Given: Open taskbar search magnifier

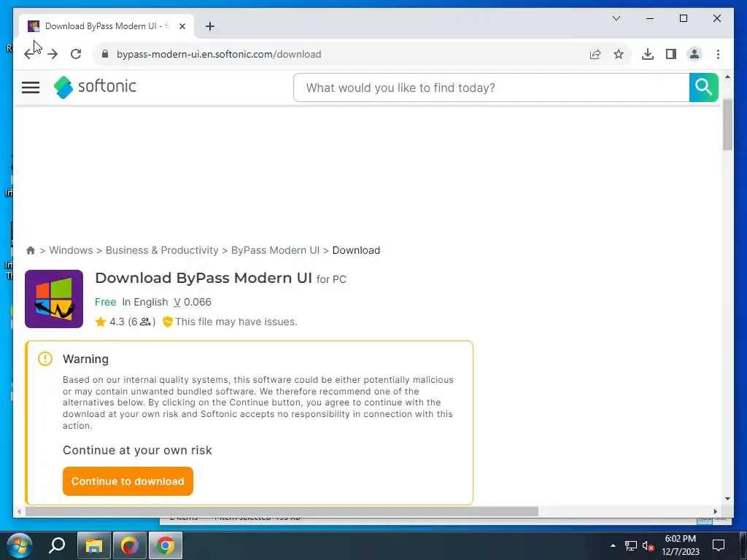Looking at the screenshot, I should 57,545.
